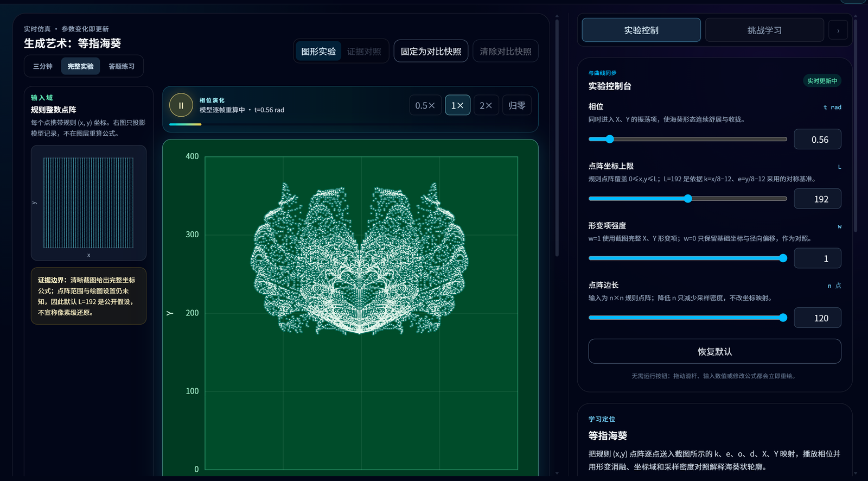This screenshot has width=868, height=481.
Task: Click the 实时更新中 status badge
Action: (x=822, y=81)
